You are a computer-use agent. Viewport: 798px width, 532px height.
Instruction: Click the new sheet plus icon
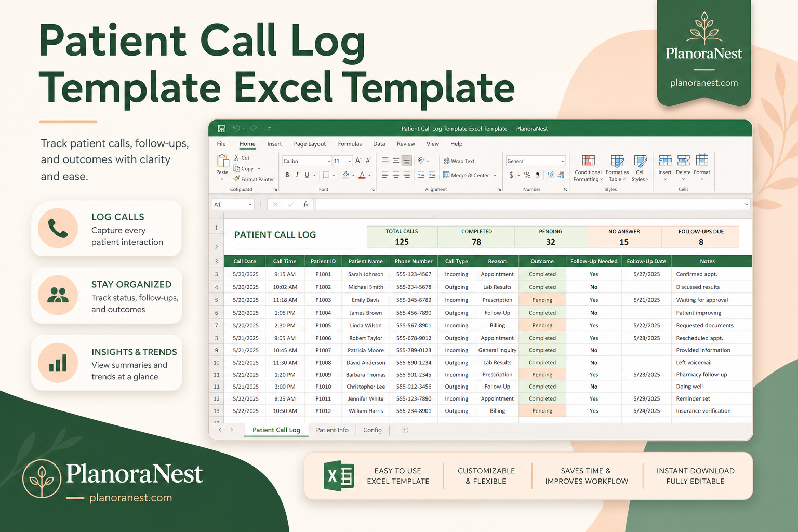point(405,430)
